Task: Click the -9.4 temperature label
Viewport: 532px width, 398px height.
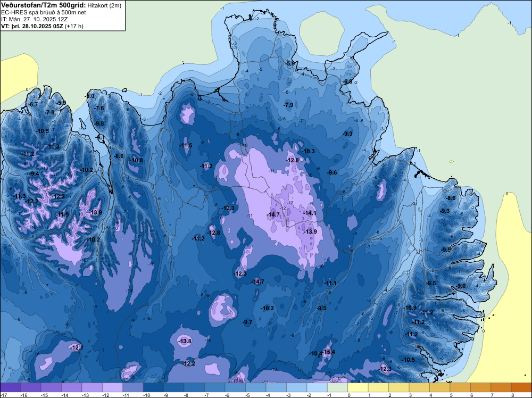Action: point(34,173)
